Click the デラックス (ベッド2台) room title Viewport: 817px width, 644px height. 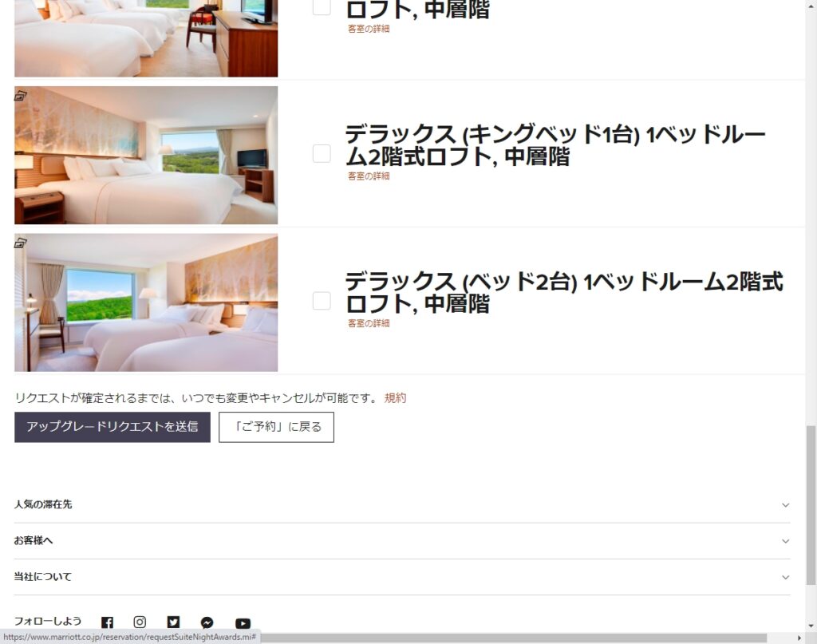pyautogui.click(x=564, y=293)
